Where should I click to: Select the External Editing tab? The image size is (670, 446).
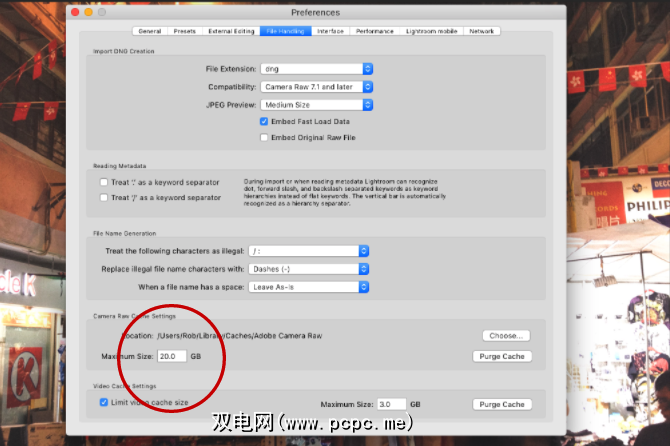(231, 31)
